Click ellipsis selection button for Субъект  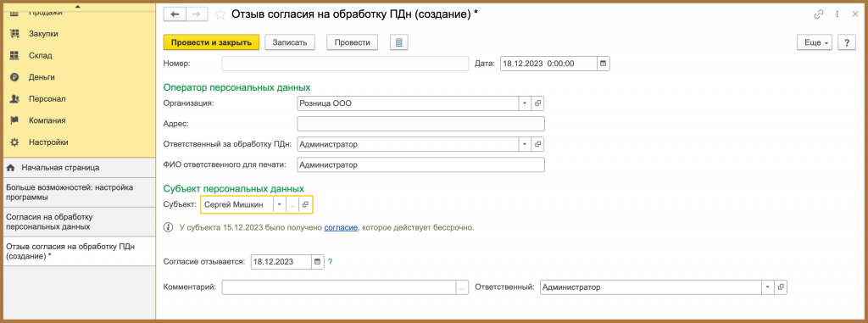pos(292,204)
